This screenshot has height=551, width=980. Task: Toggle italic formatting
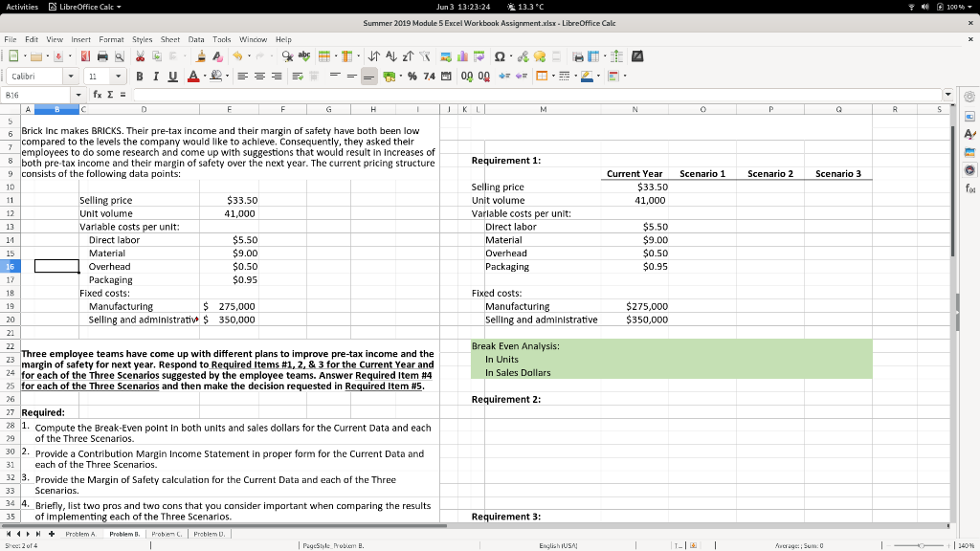(155, 77)
